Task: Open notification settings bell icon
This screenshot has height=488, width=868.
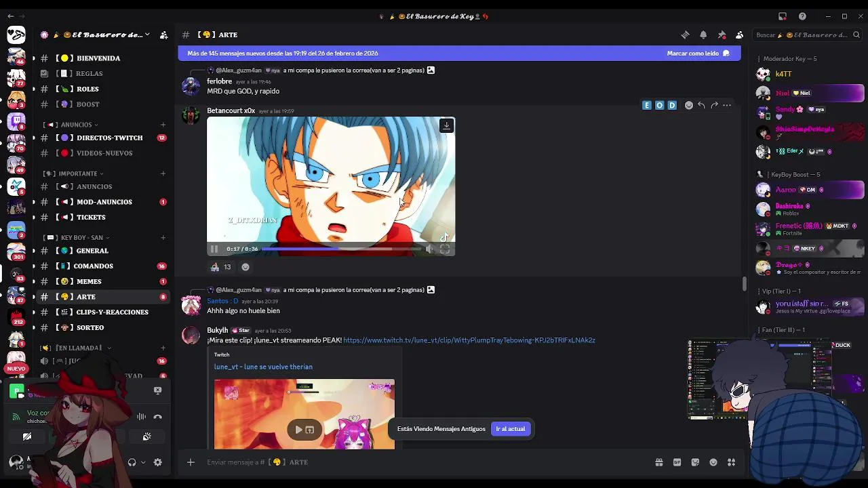Action: [703, 35]
